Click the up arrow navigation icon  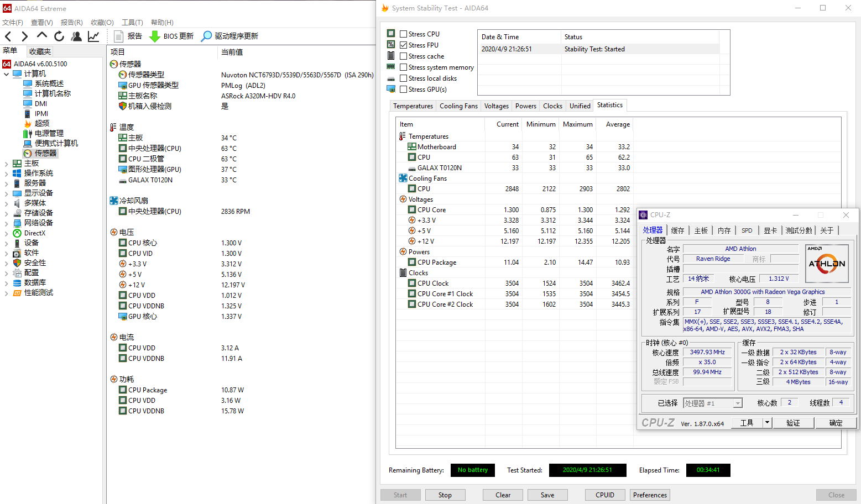point(42,35)
